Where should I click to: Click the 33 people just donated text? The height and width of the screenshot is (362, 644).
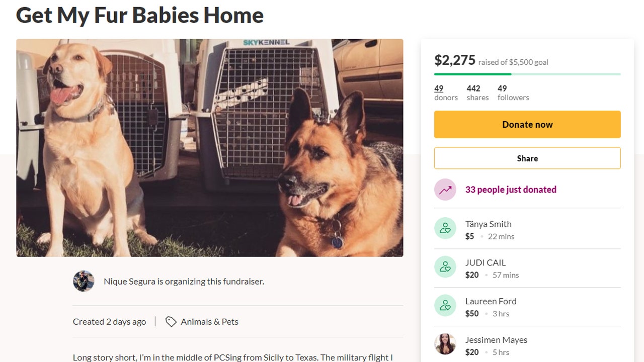click(x=511, y=190)
